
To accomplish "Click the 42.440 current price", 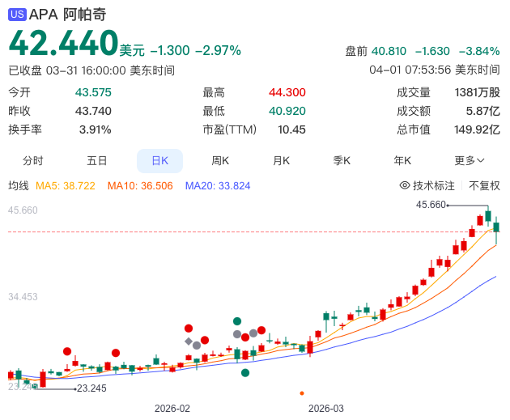I will 63,43.
